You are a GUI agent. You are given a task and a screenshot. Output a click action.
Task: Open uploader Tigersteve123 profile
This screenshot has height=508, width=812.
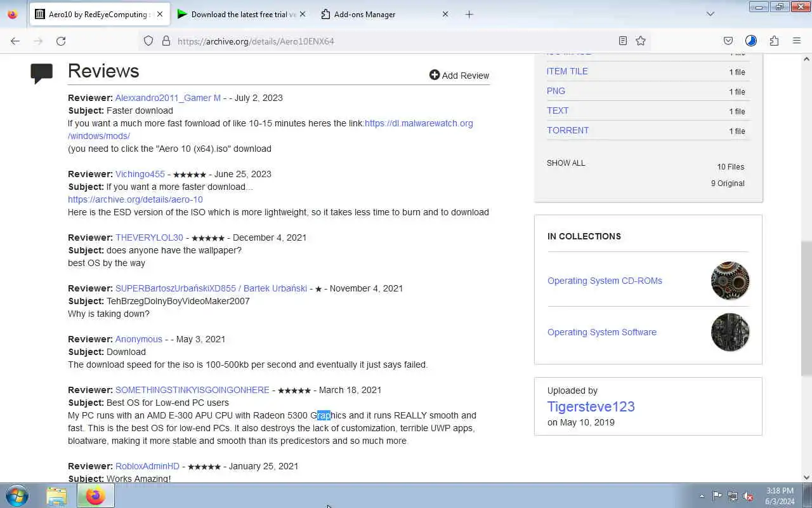click(591, 406)
